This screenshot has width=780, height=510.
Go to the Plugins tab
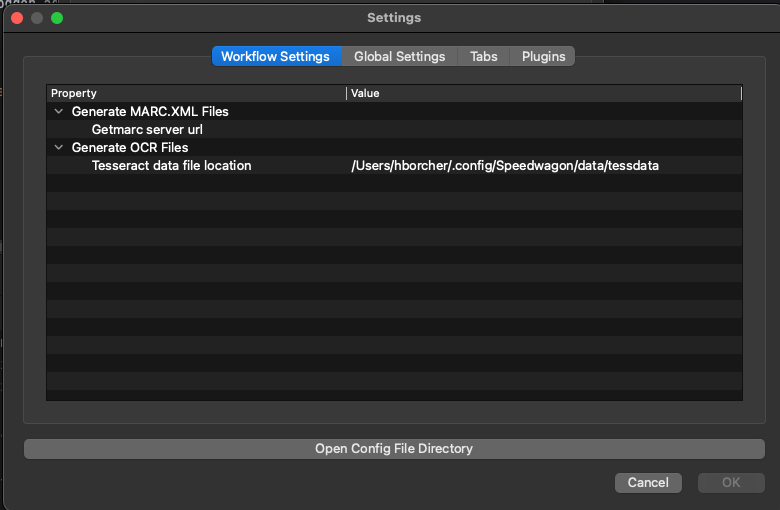tap(543, 56)
